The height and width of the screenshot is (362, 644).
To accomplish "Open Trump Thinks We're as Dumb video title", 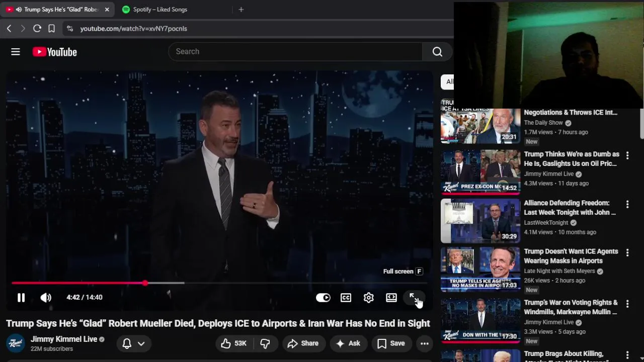I will [572, 159].
